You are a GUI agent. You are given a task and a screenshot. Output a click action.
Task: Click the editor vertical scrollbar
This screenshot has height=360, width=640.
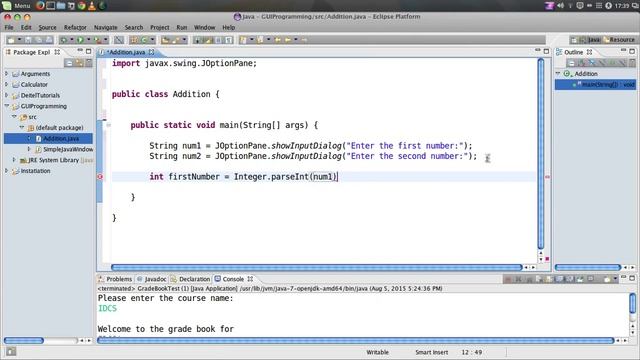pos(541,153)
